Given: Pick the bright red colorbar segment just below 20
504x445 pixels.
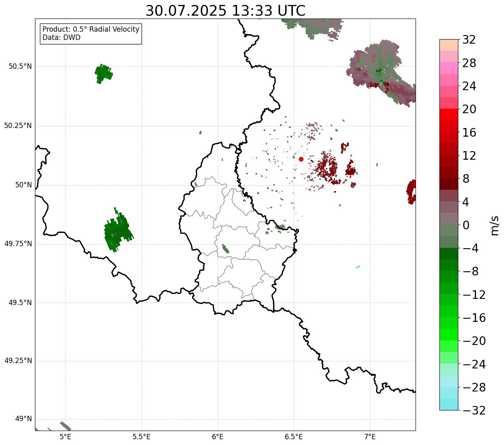Looking at the screenshot, I should coord(449,114).
